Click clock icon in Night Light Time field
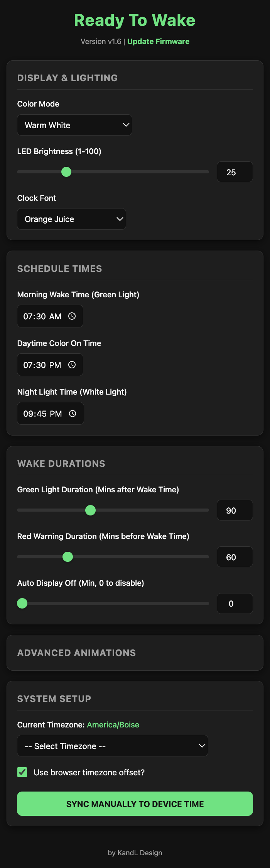This screenshot has height=868, width=270. (73, 414)
